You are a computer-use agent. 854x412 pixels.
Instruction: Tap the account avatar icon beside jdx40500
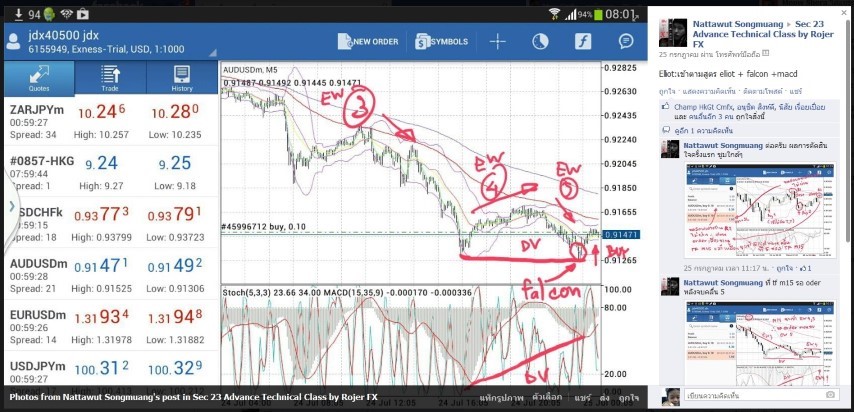point(13,42)
